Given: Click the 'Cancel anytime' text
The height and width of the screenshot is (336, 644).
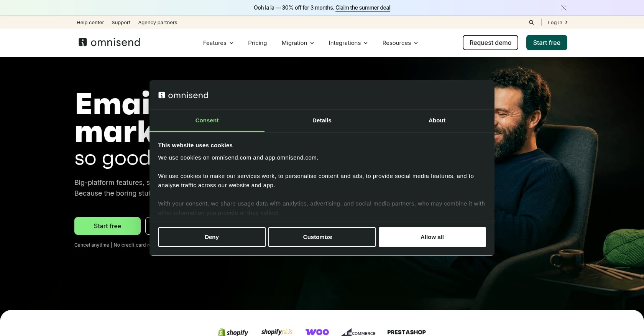Looking at the screenshot, I should [92, 245].
